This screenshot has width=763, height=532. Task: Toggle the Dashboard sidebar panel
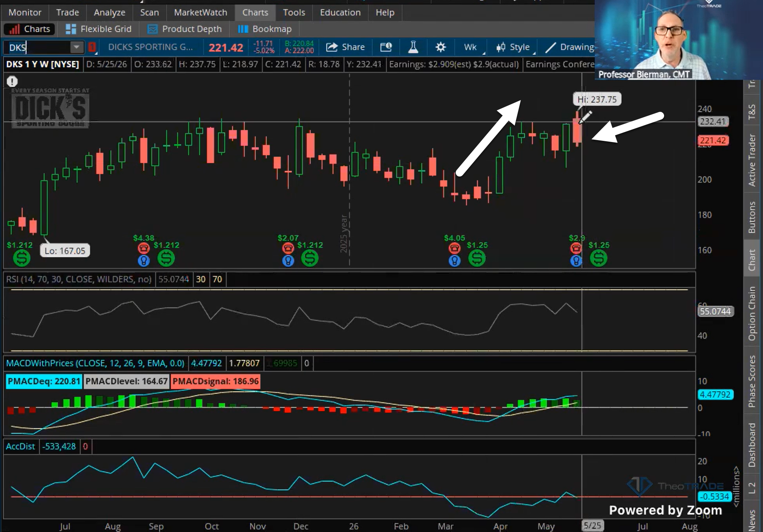(752, 445)
